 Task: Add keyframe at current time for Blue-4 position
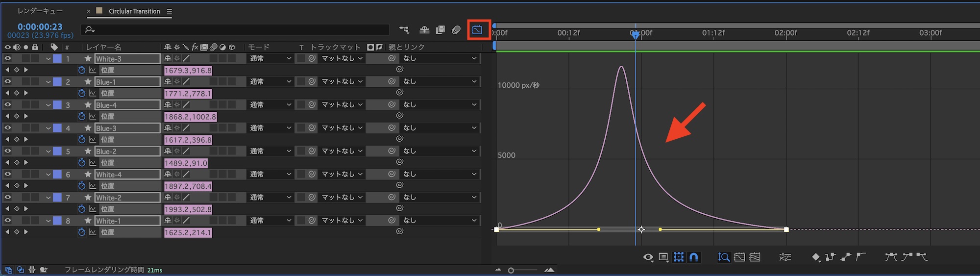(17, 116)
